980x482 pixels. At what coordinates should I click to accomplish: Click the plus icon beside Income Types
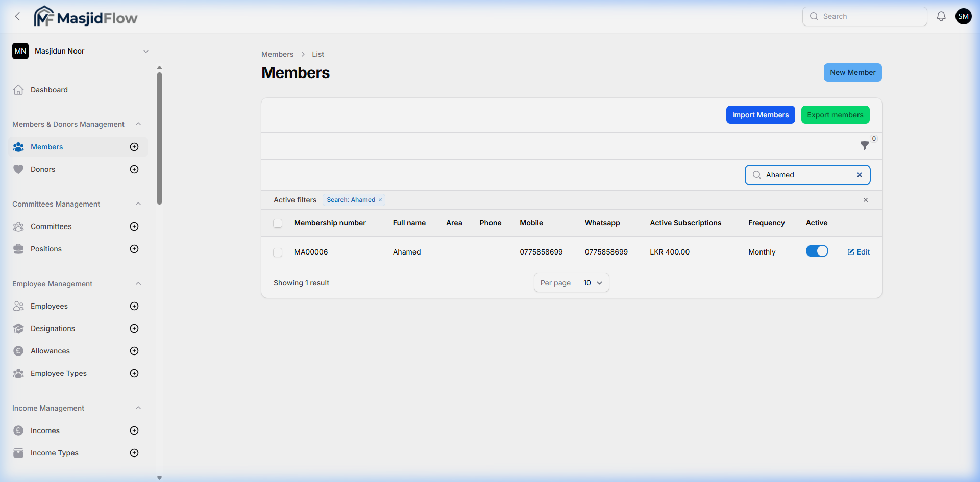pos(134,453)
